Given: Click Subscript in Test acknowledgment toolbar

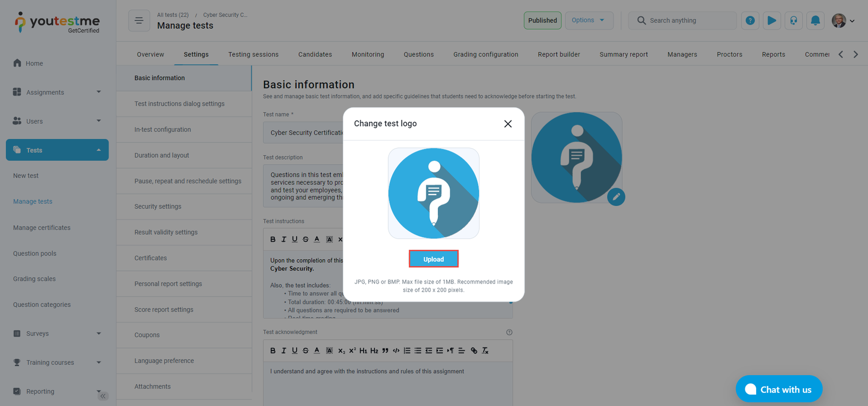Looking at the screenshot, I should [x=341, y=351].
